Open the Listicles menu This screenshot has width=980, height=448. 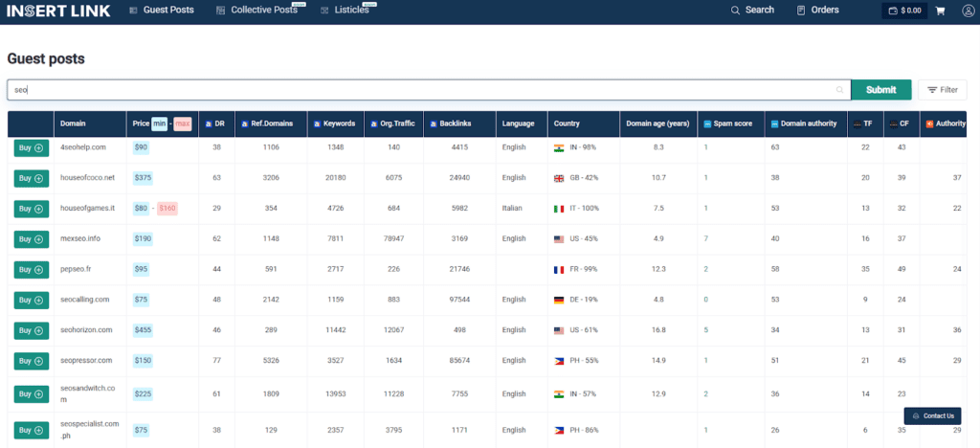(x=345, y=10)
